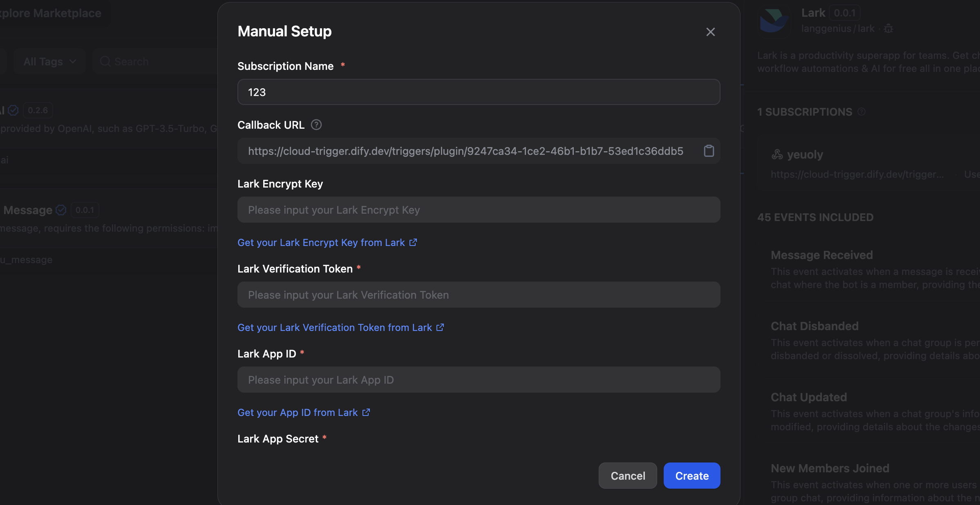Click the subscriptions help icon
The image size is (980, 505).
pyautogui.click(x=861, y=112)
